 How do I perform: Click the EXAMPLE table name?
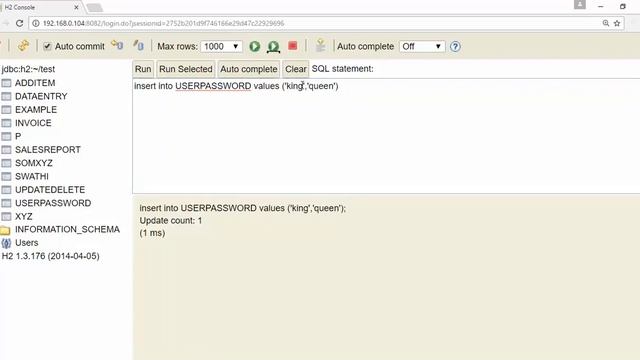(x=36, y=110)
